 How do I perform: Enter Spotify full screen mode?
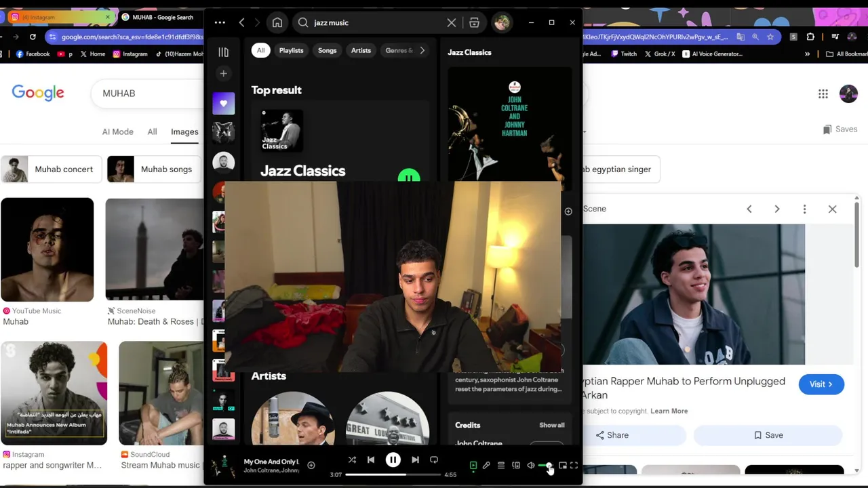point(574,465)
